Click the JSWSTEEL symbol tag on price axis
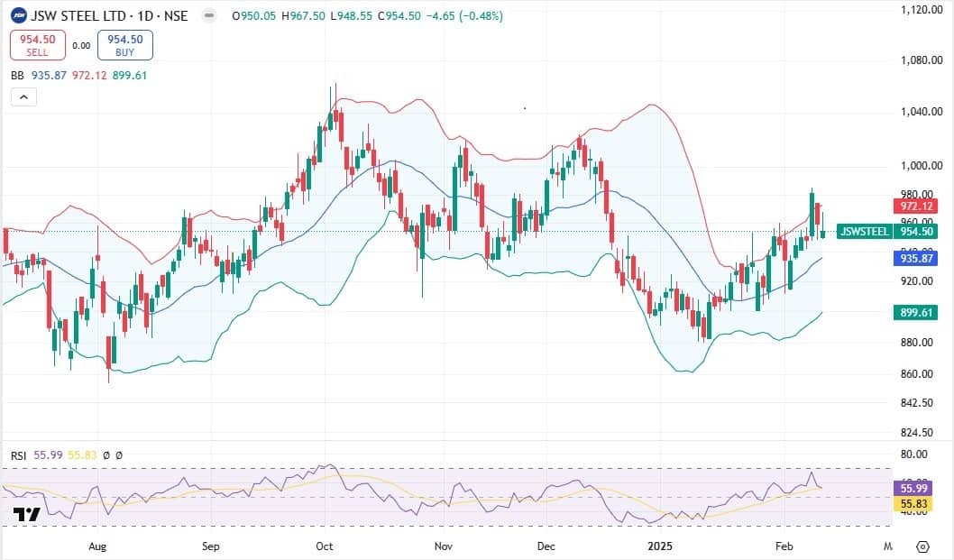The image size is (954, 560). pos(864,231)
